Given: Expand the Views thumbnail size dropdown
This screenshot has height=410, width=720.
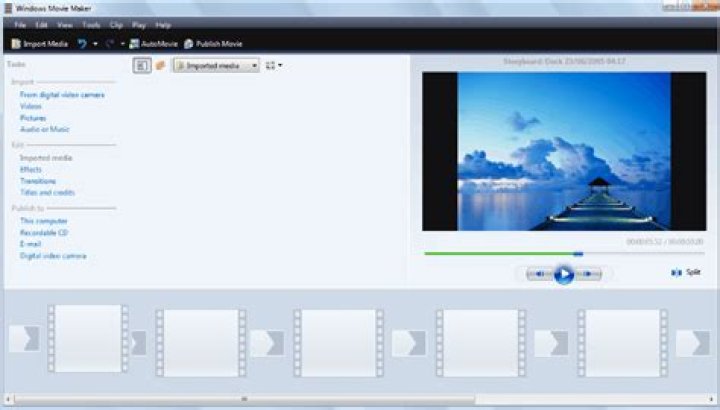Looking at the screenshot, I should (x=274, y=65).
